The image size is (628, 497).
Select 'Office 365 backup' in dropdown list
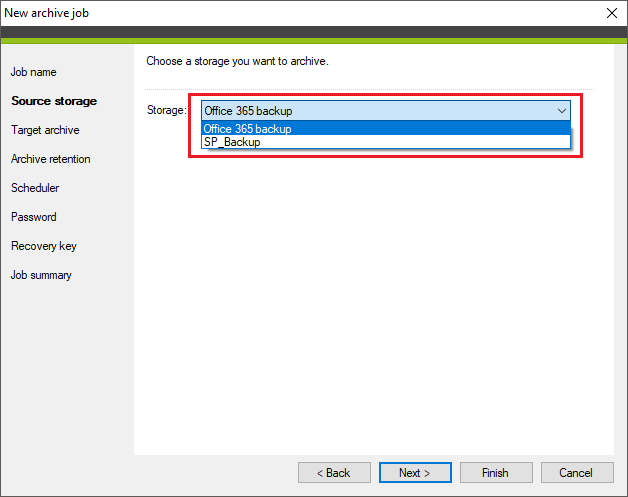386,129
